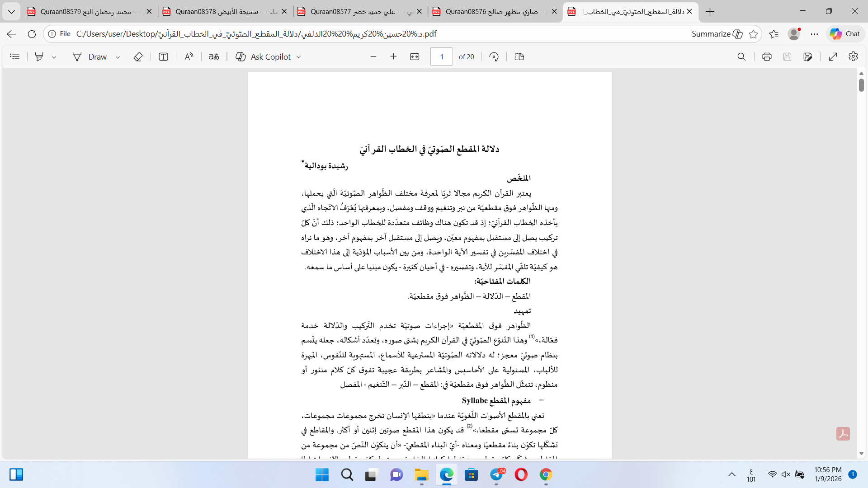
Task: Open Settings and more menu
Action: pos(814,34)
